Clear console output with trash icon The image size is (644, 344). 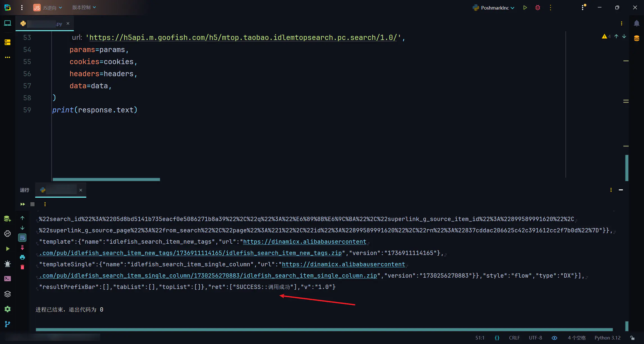(22, 267)
